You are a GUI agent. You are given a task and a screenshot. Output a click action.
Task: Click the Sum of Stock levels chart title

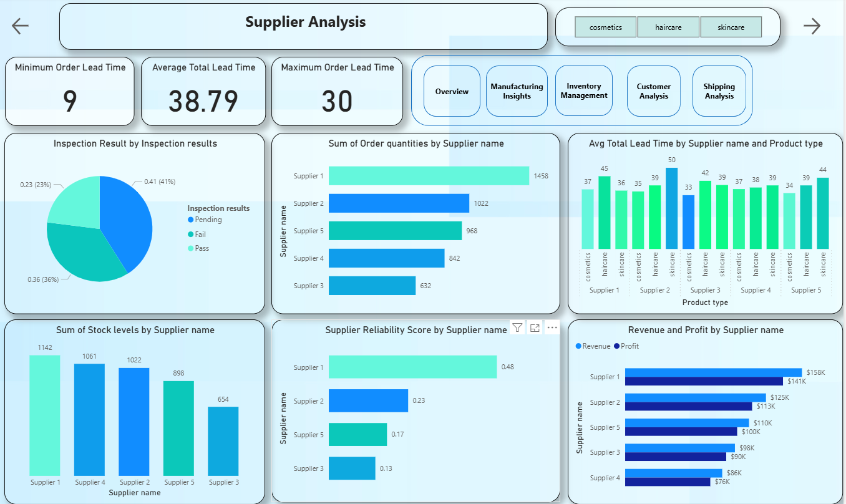134,330
